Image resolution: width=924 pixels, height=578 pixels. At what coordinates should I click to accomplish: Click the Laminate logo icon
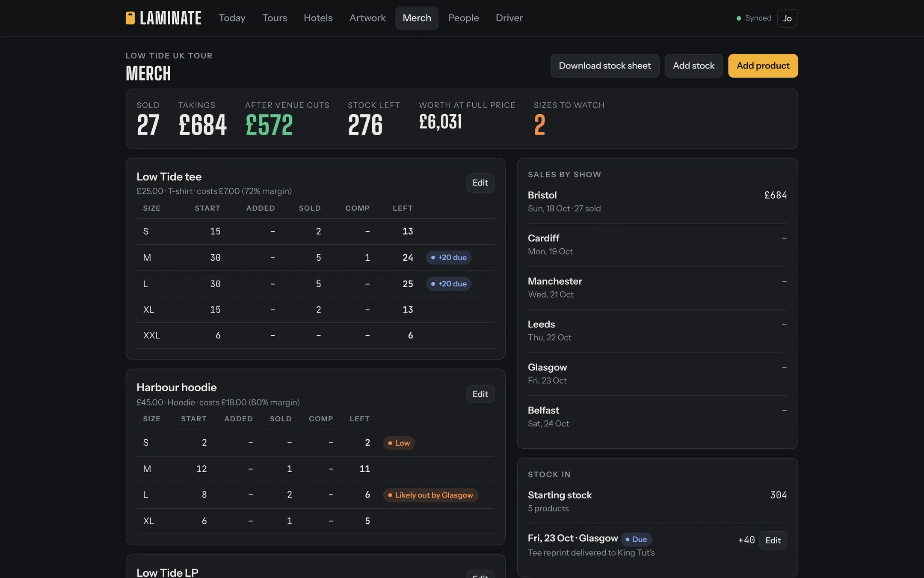130,18
